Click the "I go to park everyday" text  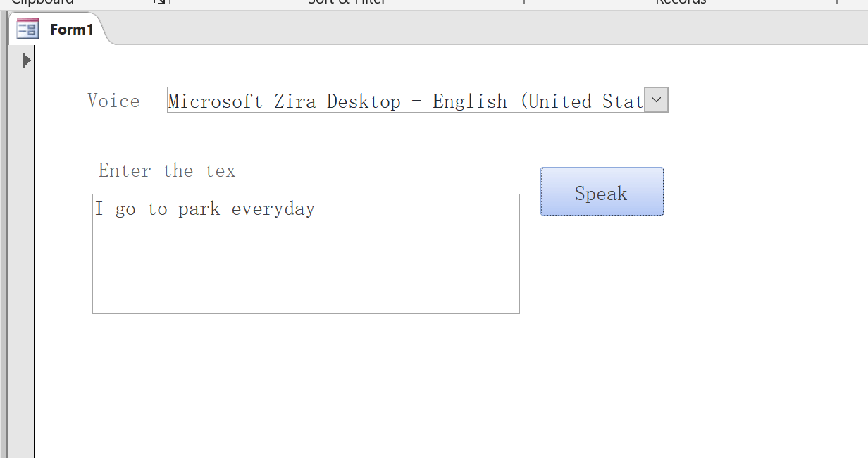pos(204,209)
